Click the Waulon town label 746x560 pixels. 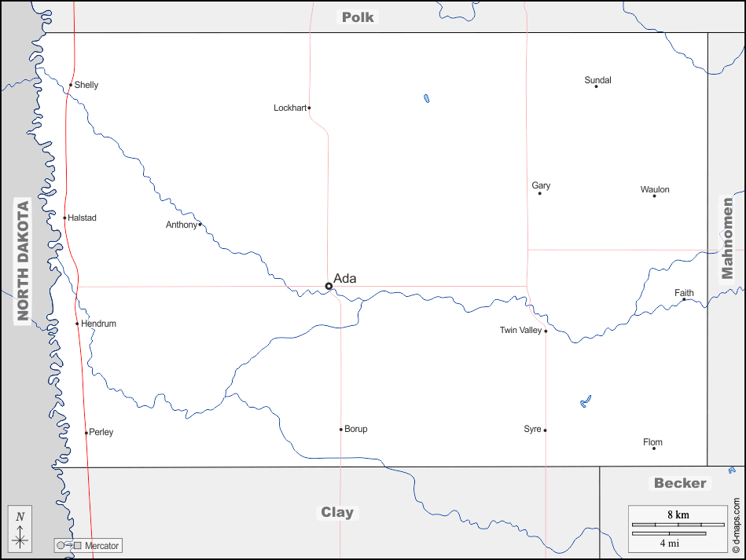click(x=655, y=189)
